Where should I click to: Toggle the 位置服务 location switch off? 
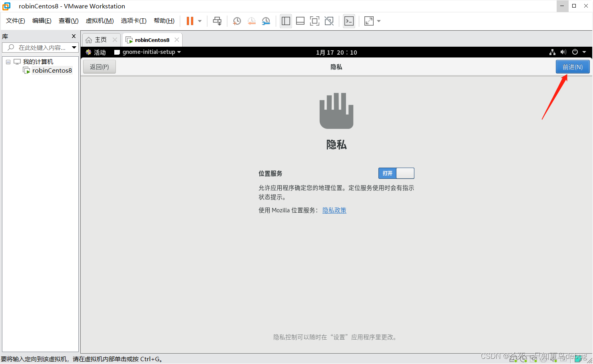(396, 173)
